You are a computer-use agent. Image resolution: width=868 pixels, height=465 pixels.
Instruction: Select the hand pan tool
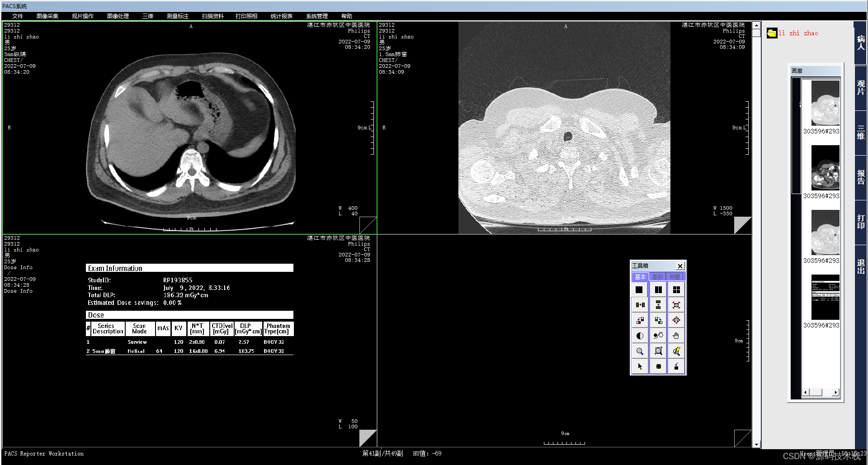676,336
